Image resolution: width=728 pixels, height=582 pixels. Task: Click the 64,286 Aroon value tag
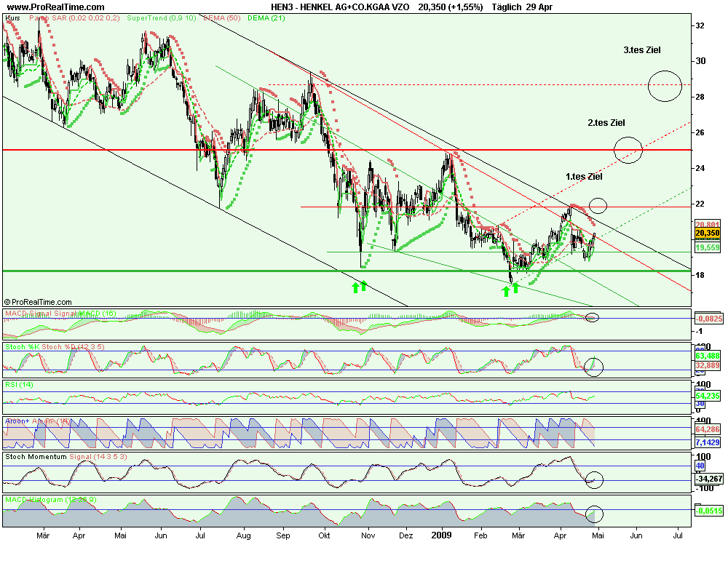pos(707,430)
